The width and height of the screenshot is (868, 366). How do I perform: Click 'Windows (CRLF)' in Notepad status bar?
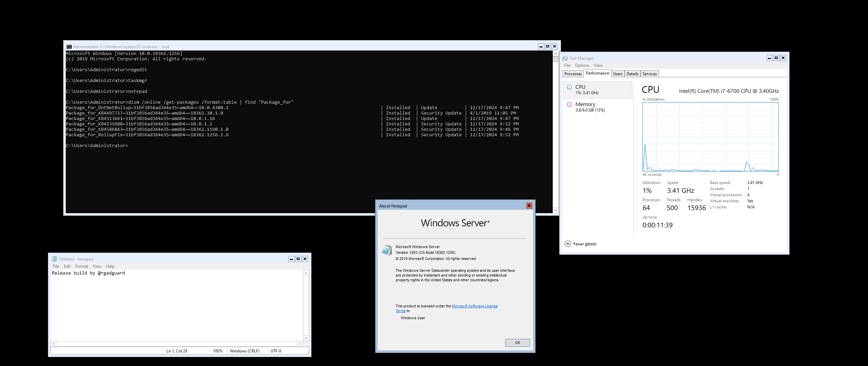click(244, 351)
